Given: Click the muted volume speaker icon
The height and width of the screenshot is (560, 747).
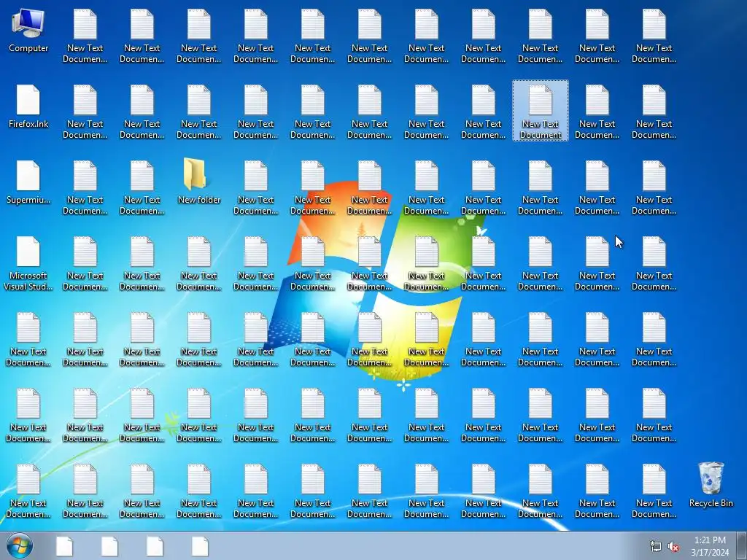Looking at the screenshot, I should [673, 547].
